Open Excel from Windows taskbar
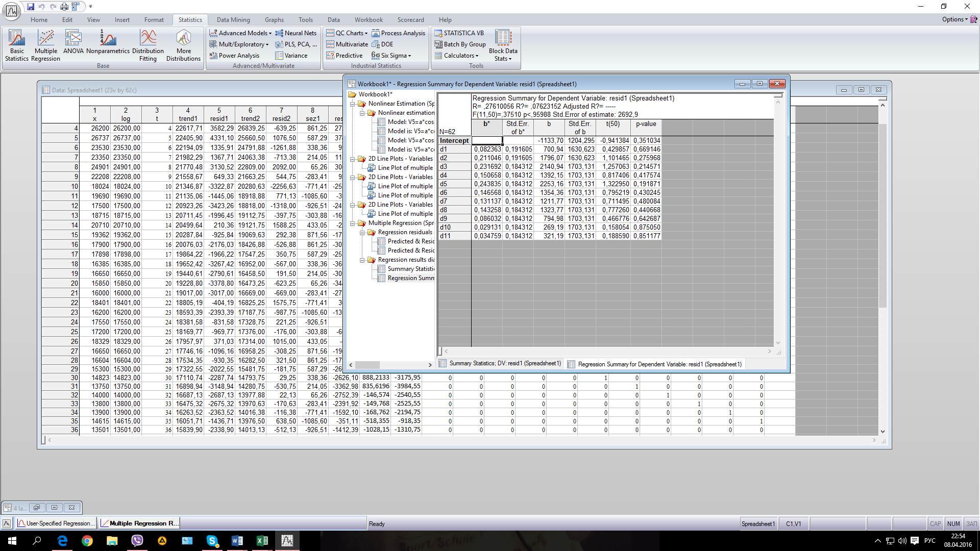 point(262,541)
